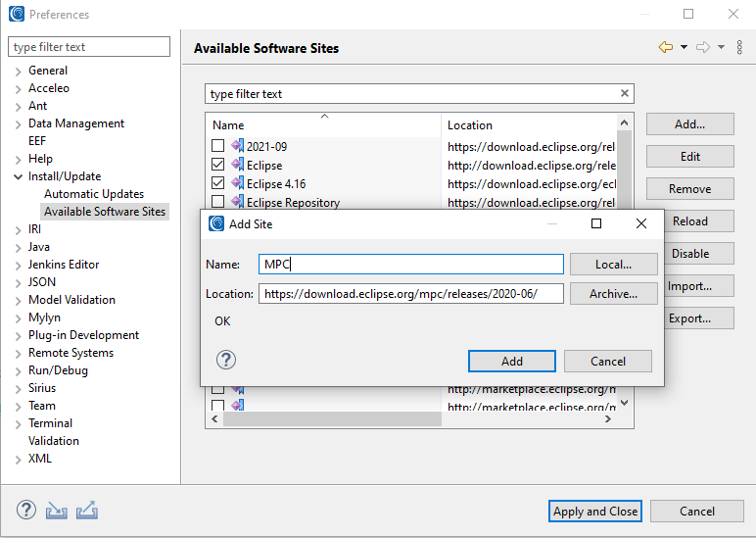
Task: Click the Archive... button
Action: coord(613,294)
